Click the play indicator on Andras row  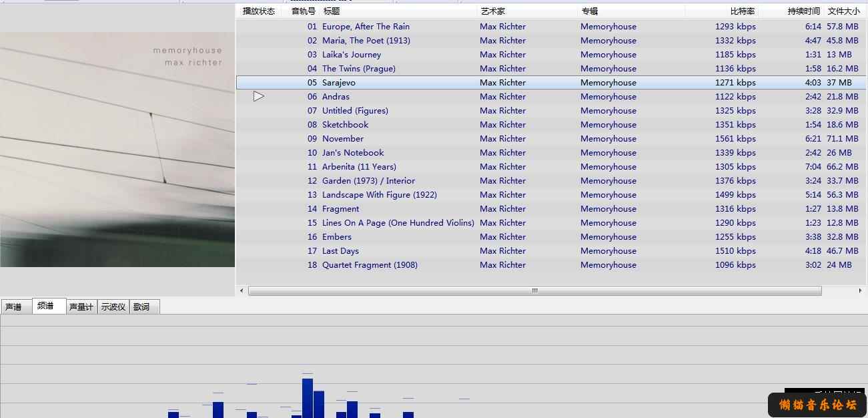(259, 97)
